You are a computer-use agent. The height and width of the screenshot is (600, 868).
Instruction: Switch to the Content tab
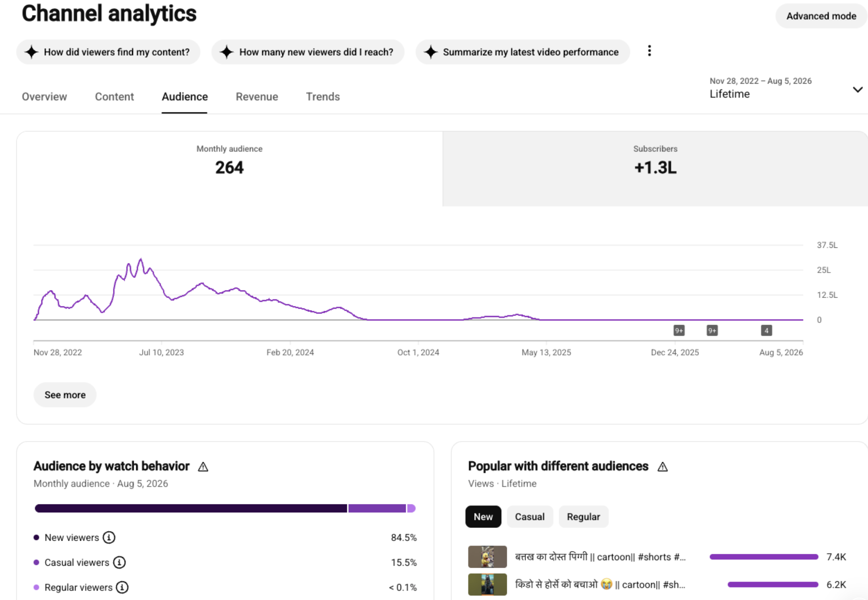[114, 96]
